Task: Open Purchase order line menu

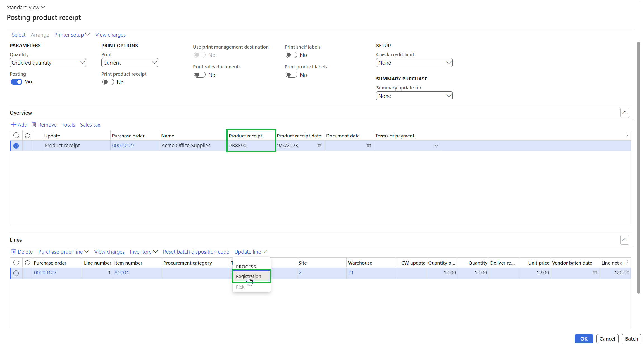Action: click(x=64, y=252)
